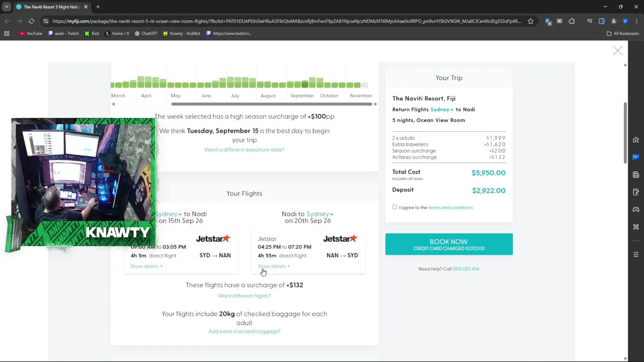Bookmark this page with the star icon
Viewport: 644px width, 362px height.
[x=531, y=21]
